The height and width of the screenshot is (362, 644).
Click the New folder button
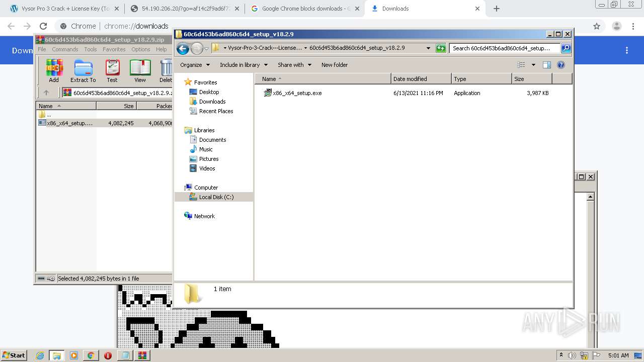click(x=335, y=65)
